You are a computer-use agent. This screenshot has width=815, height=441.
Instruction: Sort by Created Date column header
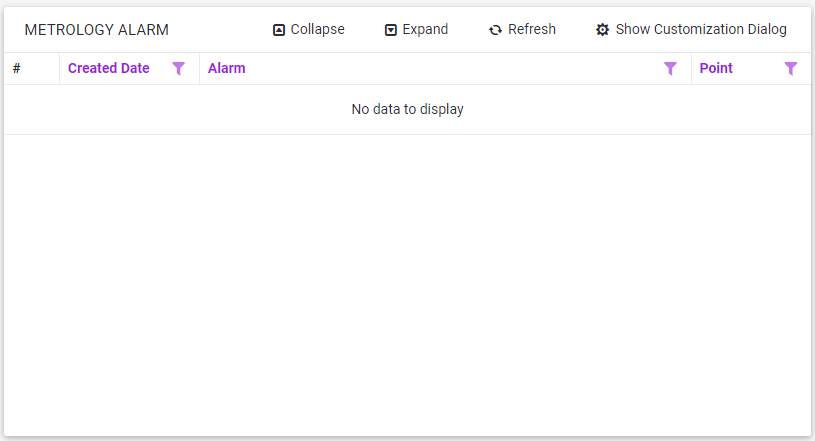(x=109, y=69)
